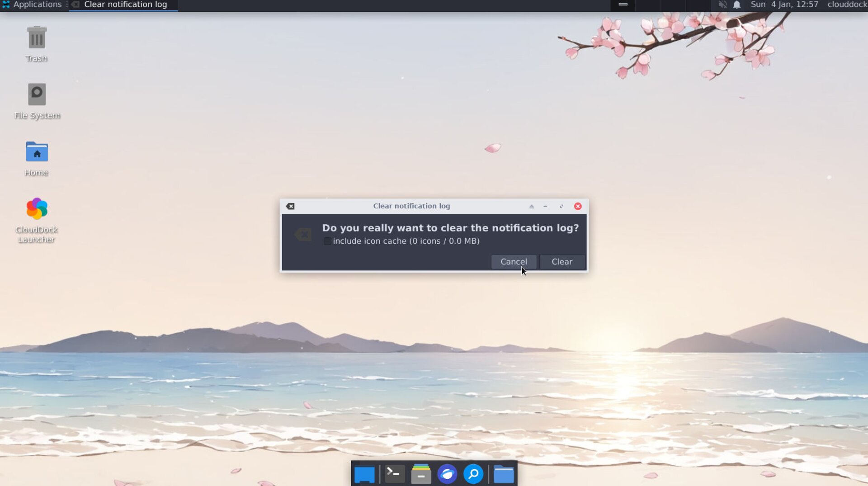Open the web browser from the dock
Image resolution: width=868 pixels, height=486 pixels.
pyautogui.click(x=447, y=474)
